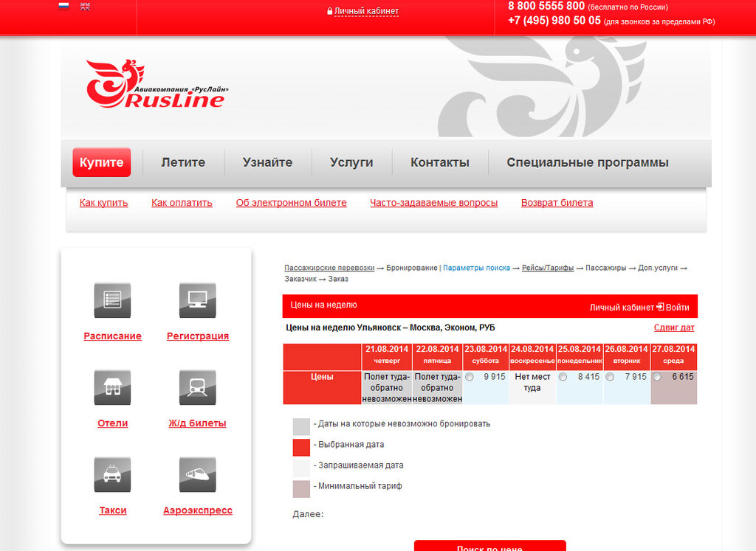Select the 9 915 fare radio button
The width and height of the screenshot is (756, 551).
pyautogui.click(x=470, y=377)
